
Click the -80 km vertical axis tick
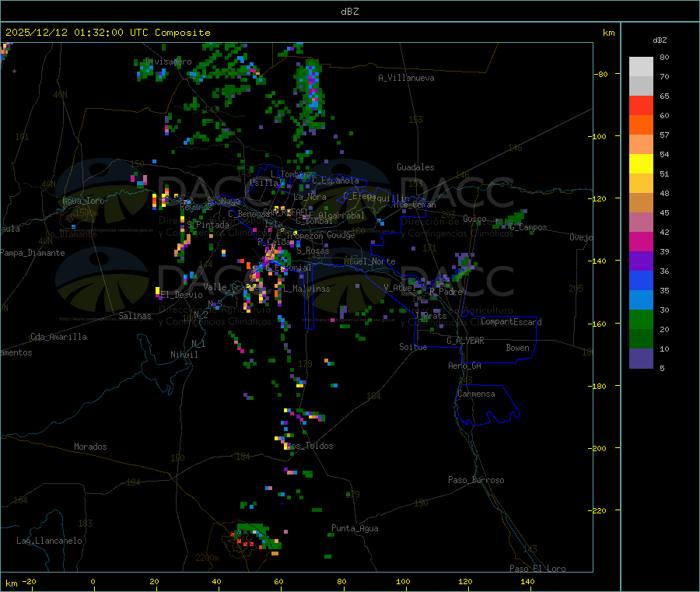coord(600,74)
